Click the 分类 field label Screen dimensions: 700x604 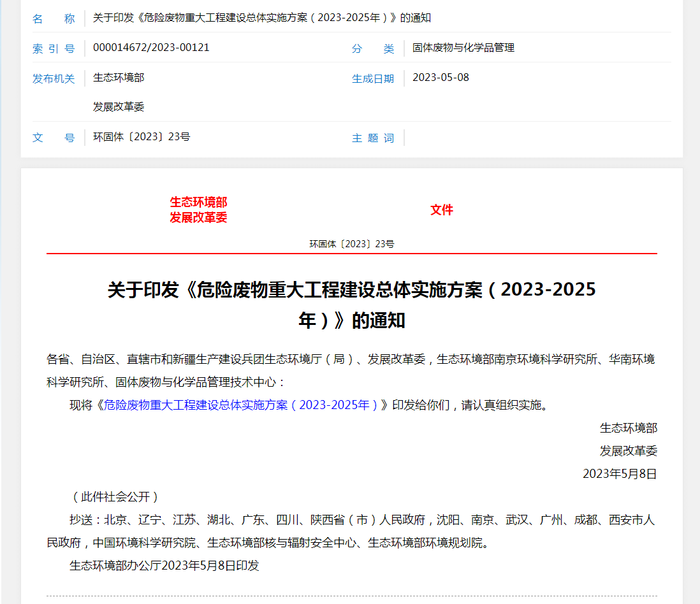coord(373,48)
